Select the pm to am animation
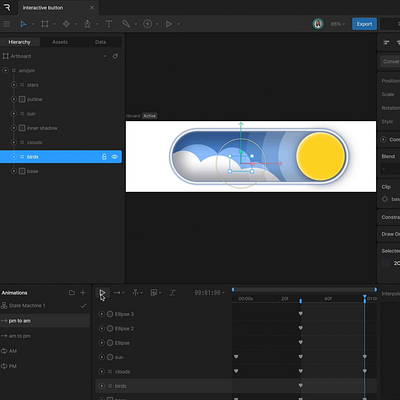400x400 pixels. point(45,321)
